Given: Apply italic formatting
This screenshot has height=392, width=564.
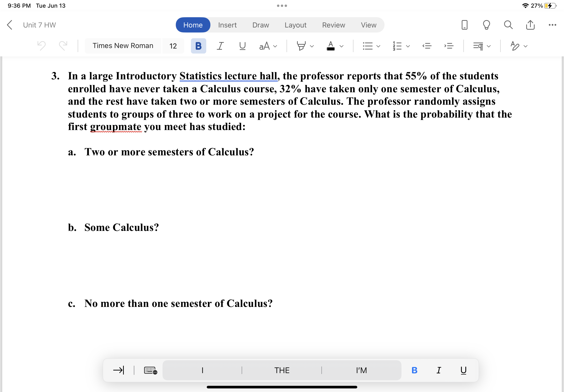Looking at the screenshot, I should pos(220,46).
